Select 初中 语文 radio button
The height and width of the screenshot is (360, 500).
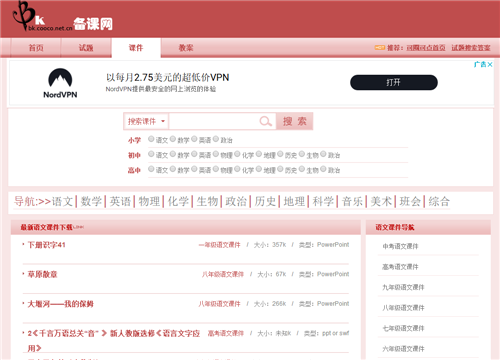151,154
